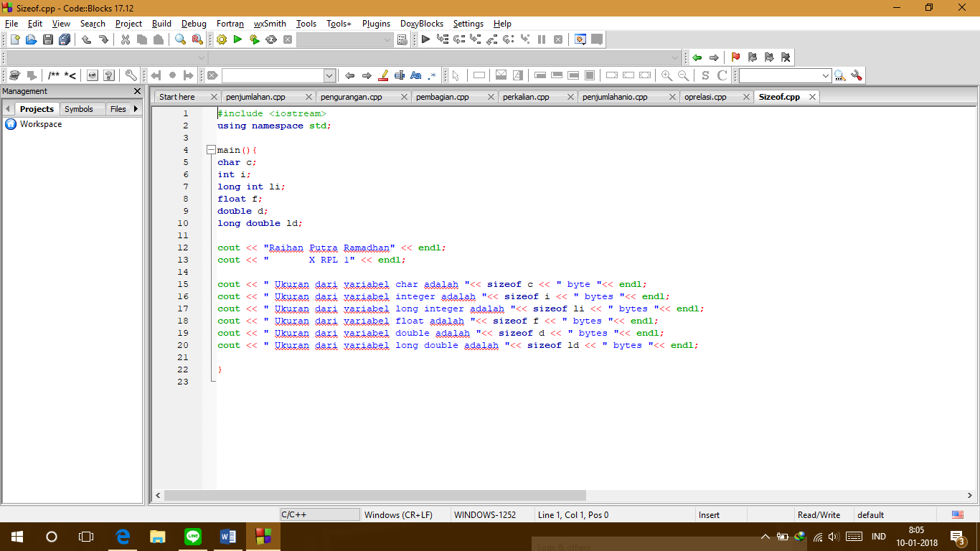Image resolution: width=980 pixels, height=551 pixels.
Task: Open the Fortran menu
Action: pyautogui.click(x=230, y=24)
